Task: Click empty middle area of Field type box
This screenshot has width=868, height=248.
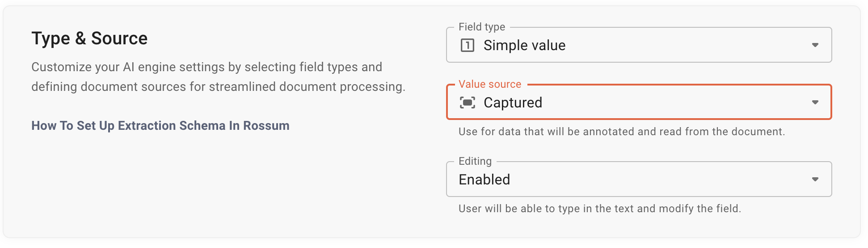Action: point(688,45)
